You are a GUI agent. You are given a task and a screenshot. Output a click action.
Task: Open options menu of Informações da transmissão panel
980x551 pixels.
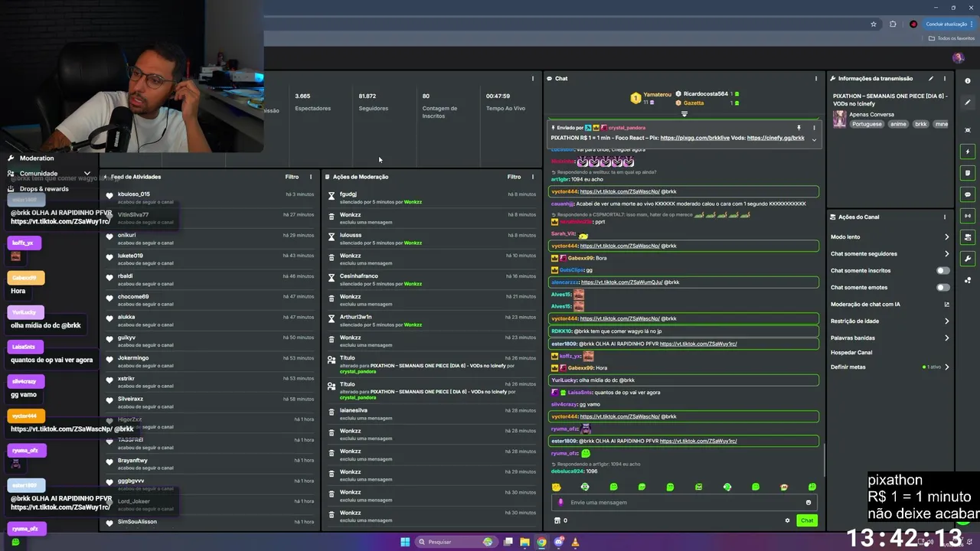[945, 78]
